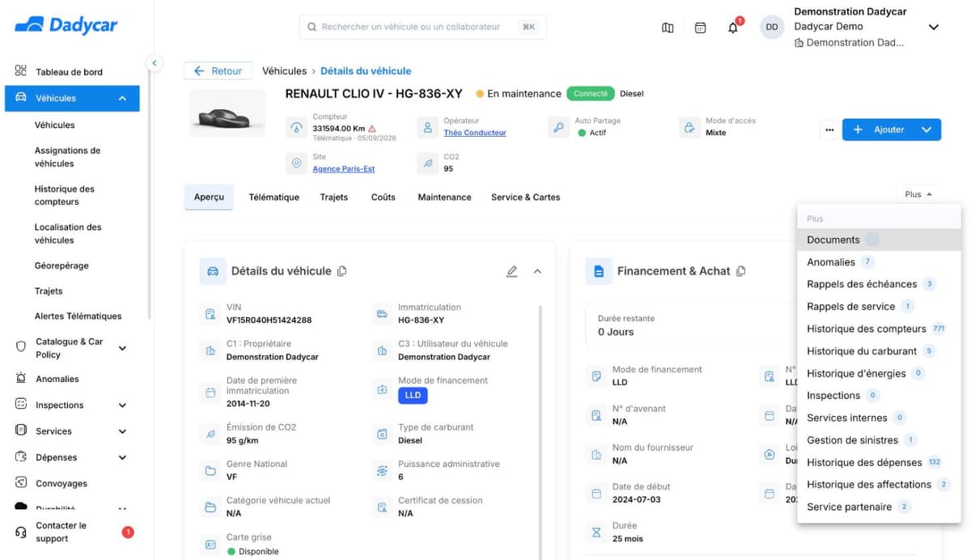Click the Dadycar logo
This screenshot has width=971, height=560.
pyautogui.click(x=66, y=25)
